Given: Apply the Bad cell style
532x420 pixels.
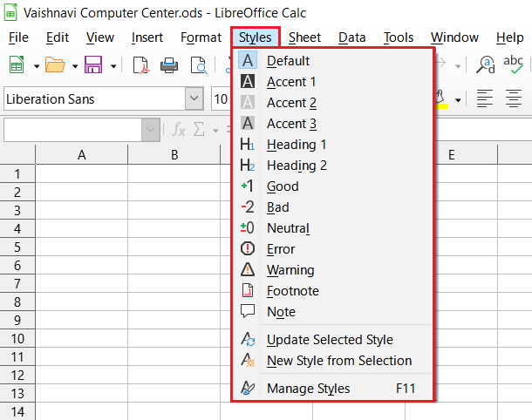Looking at the screenshot, I should coord(332,207).
